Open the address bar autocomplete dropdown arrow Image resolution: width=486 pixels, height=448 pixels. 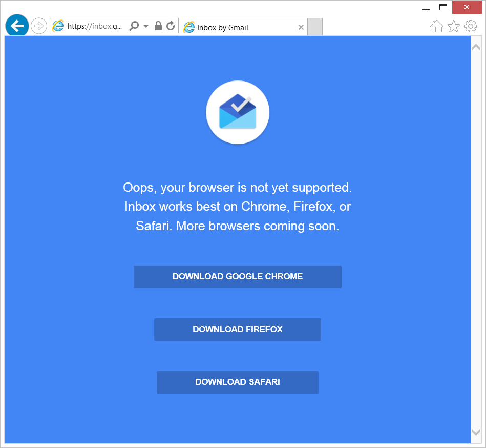pos(146,26)
